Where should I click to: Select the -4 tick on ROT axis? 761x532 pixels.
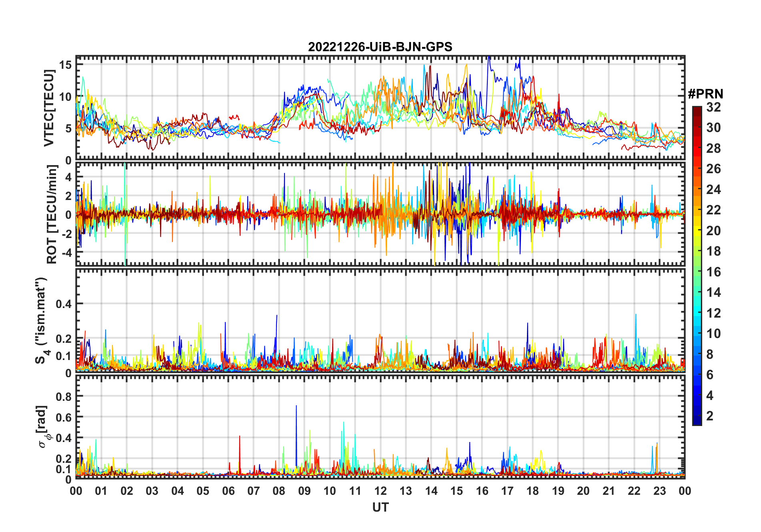click(66, 252)
